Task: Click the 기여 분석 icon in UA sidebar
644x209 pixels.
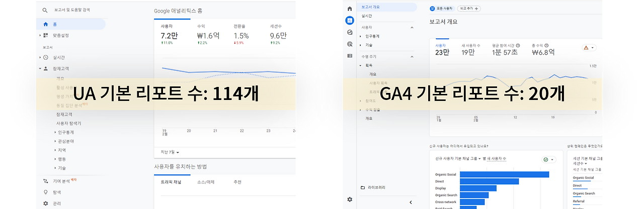Action: [x=46, y=180]
